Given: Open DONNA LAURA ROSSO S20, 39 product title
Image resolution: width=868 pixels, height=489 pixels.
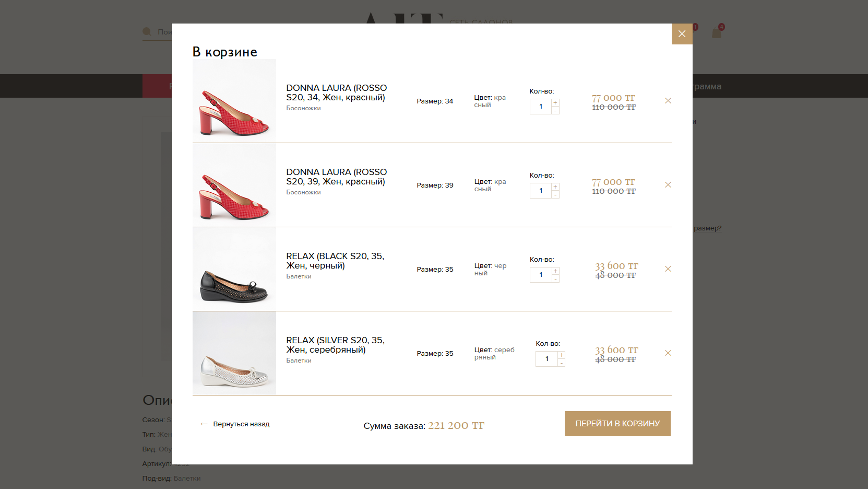Looking at the screenshot, I should pos(337,177).
